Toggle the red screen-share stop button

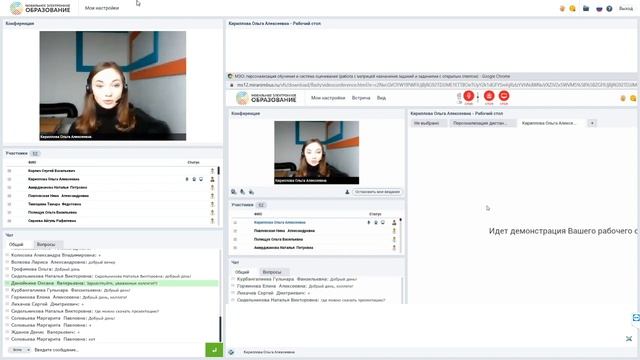(x=504, y=96)
